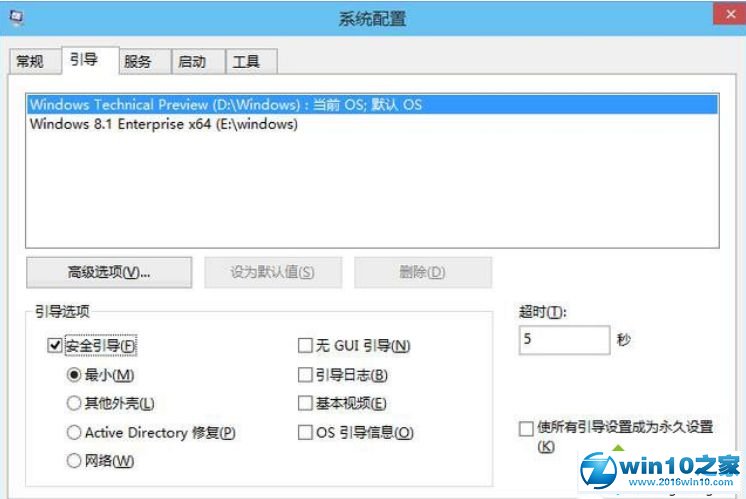
Task: Open 高级选项 advanced options
Action: [x=108, y=272]
